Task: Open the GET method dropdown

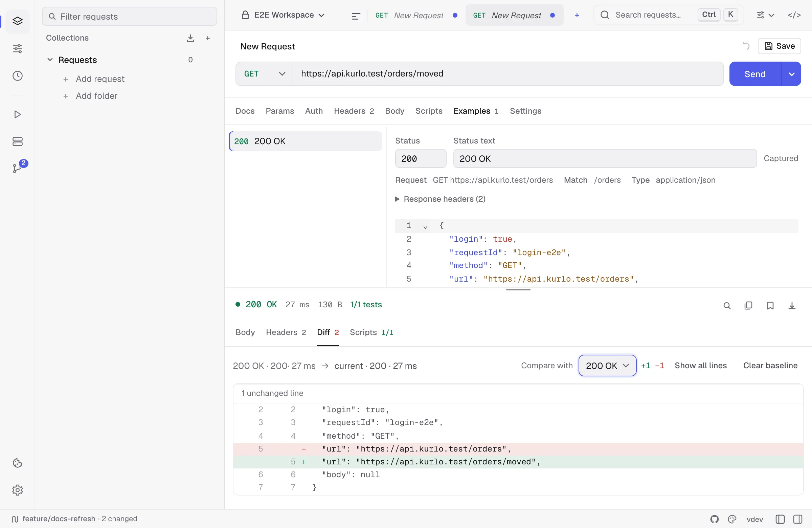Action: point(265,74)
